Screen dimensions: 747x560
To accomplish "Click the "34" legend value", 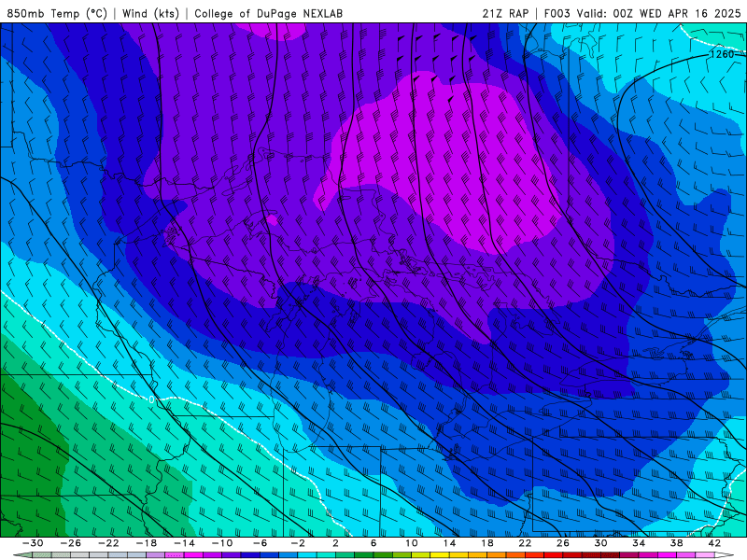I will 639,543.
